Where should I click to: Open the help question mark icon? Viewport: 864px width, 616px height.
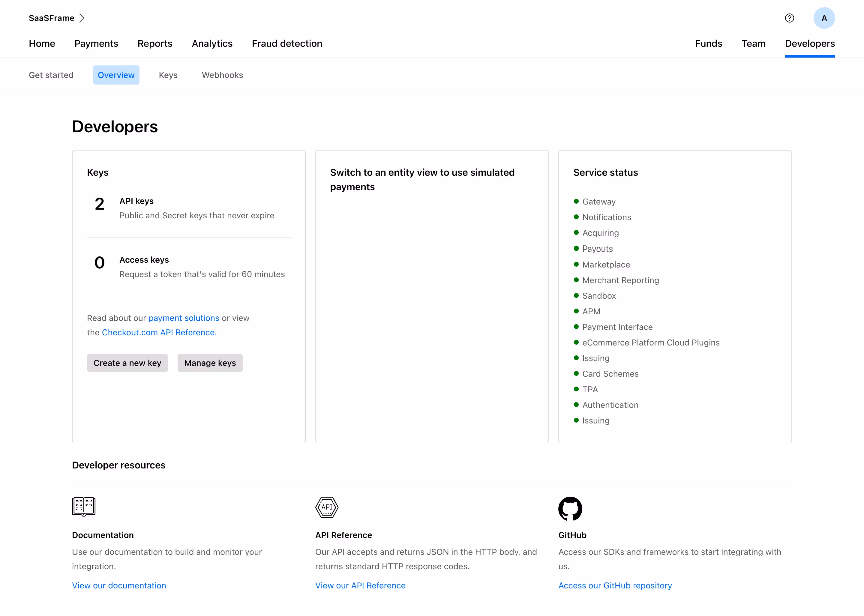(x=790, y=18)
